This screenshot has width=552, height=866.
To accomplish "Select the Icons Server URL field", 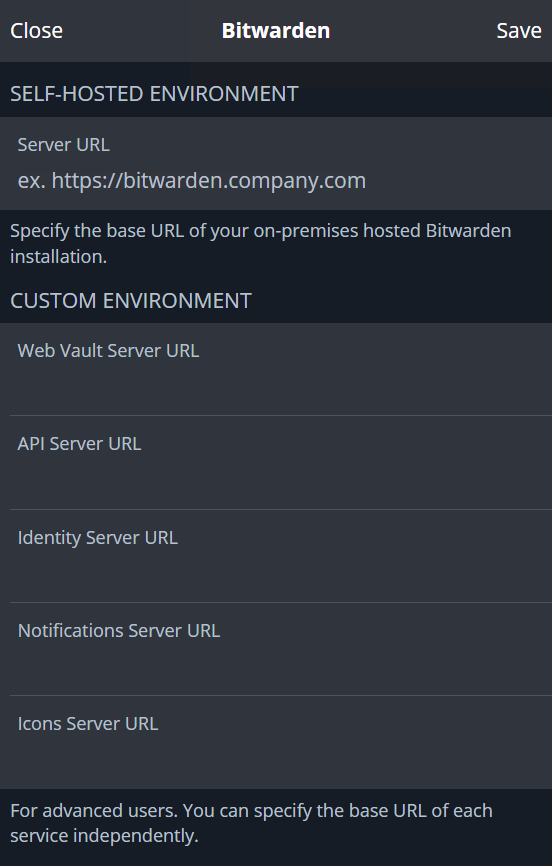I will pos(276,742).
